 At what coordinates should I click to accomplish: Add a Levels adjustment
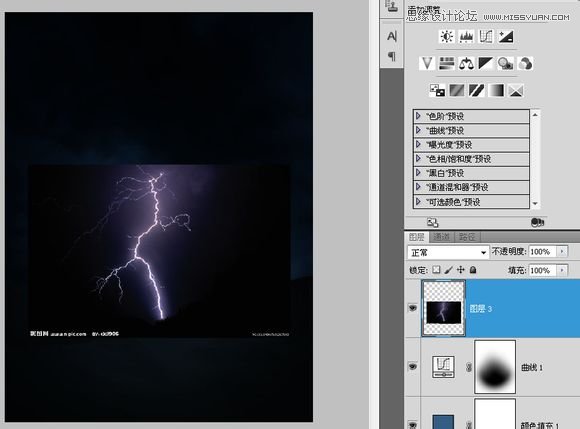pyautogui.click(x=466, y=37)
